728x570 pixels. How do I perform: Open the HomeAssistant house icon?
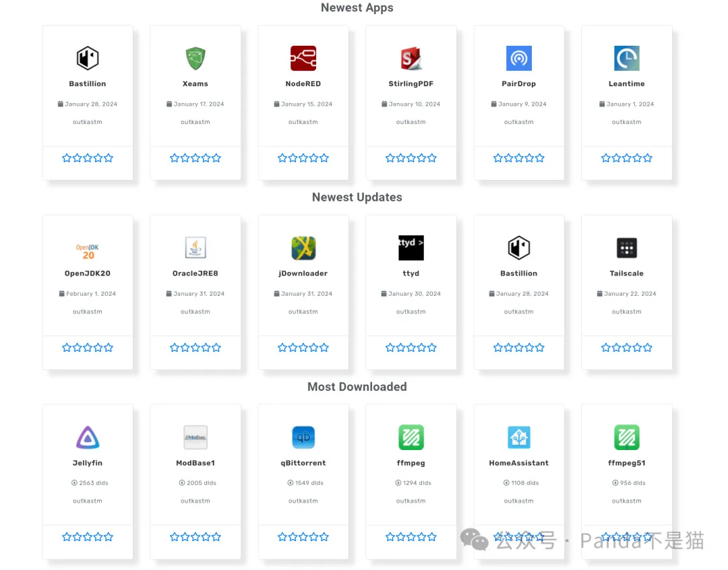pyautogui.click(x=518, y=437)
